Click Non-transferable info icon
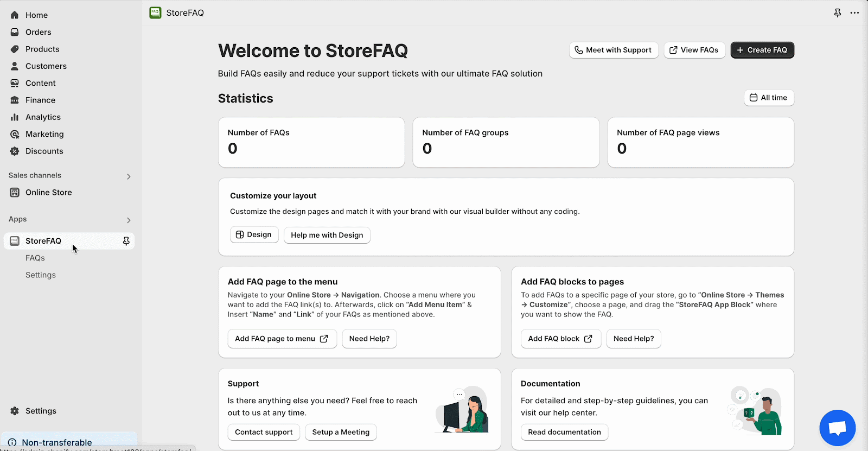Viewport: 868px width, 451px height. click(12, 443)
